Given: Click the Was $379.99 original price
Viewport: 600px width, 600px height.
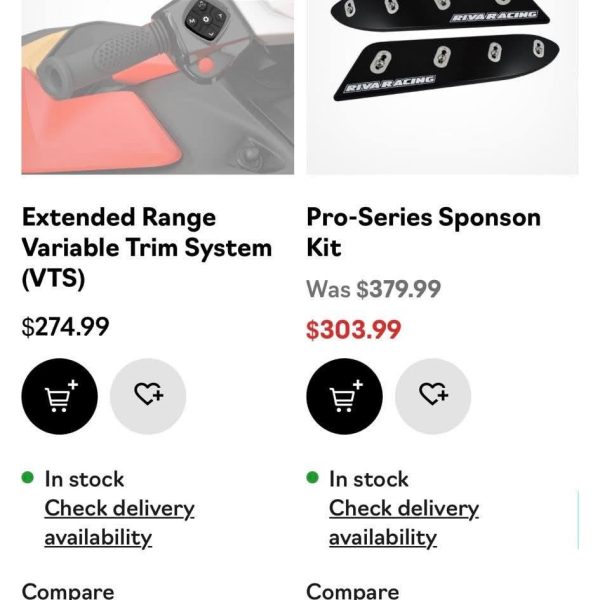Looking at the screenshot, I should click(x=373, y=289).
